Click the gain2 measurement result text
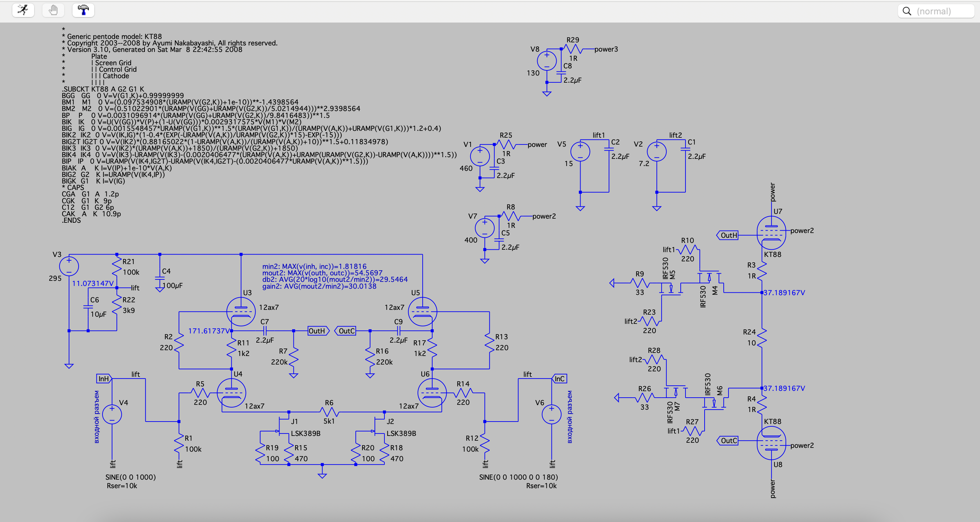980x522 pixels. pos(319,286)
